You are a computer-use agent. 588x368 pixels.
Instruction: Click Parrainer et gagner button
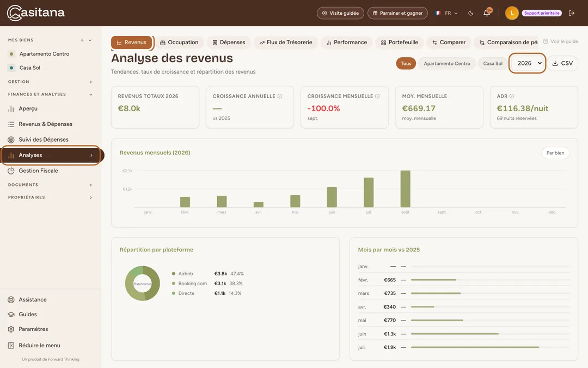(397, 13)
